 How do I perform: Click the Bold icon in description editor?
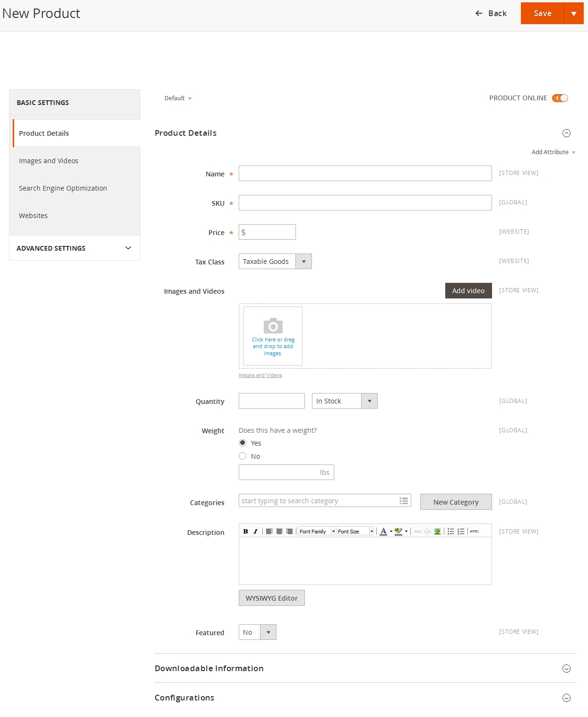click(x=245, y=531)
